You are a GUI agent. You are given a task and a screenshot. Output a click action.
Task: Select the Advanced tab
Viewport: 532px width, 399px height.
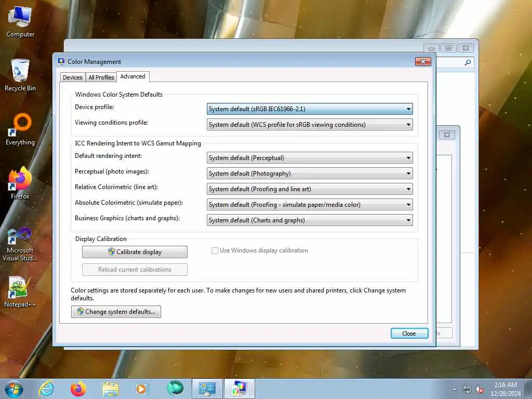132,77
